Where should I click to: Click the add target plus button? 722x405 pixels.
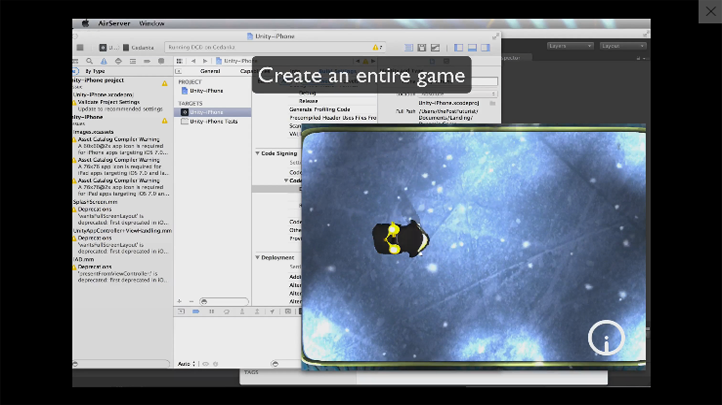179,301
